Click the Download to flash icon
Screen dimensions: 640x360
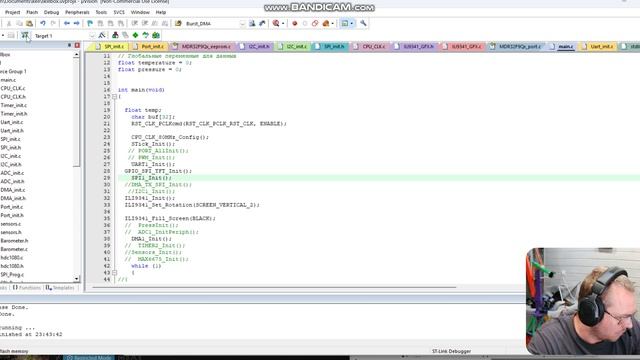pos(25,36)
